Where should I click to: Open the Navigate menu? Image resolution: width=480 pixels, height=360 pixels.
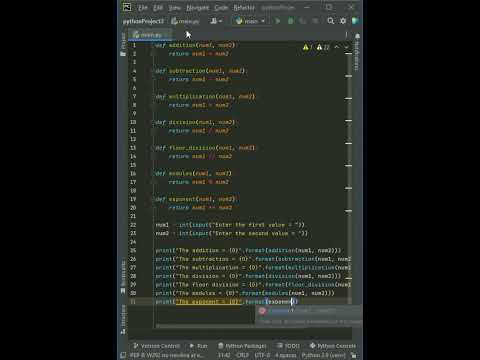click(198, 7)
